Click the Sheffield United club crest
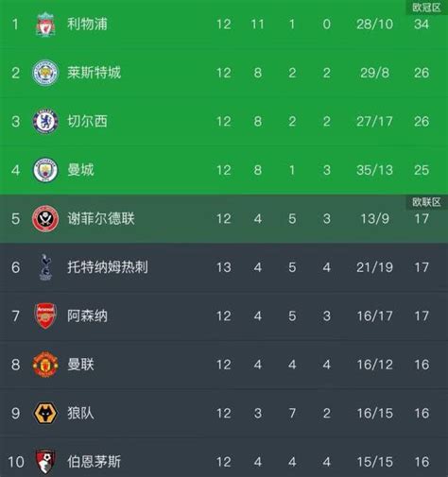 [x=45, y=218]
